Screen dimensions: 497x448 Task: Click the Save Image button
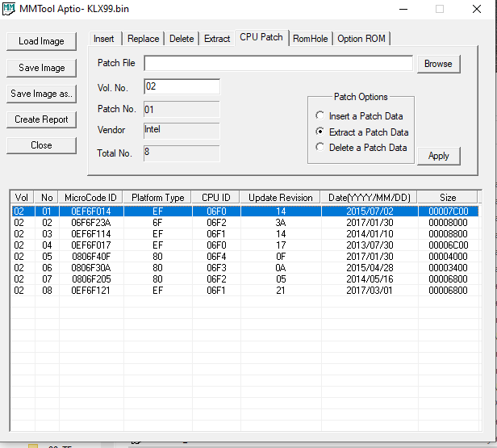coord(41,68)
